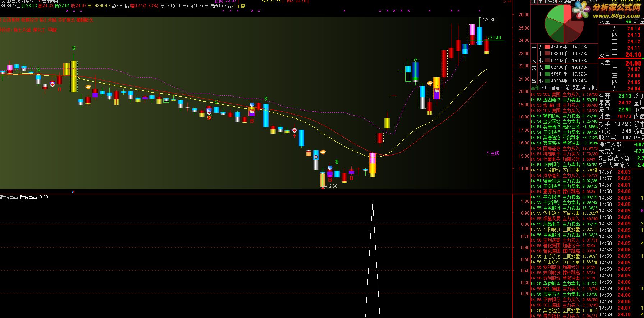This screenshot has width=644, height=318.
Task: Click the red B just right of the 12.60 candle
Action: tap(330, 179)
